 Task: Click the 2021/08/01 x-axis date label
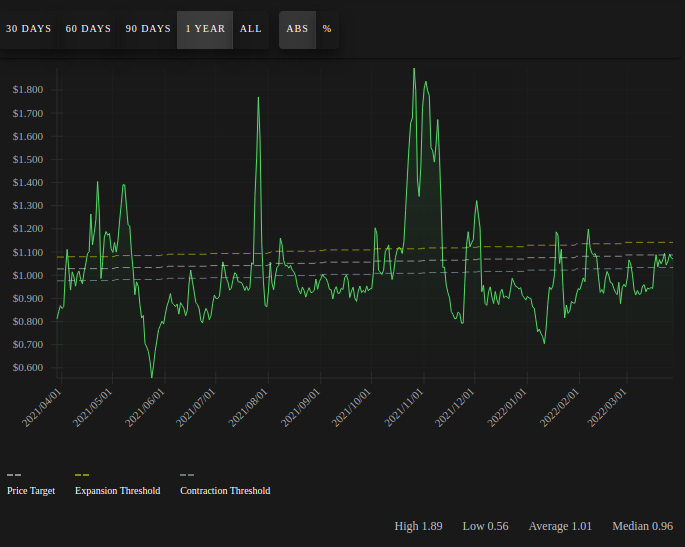click(248, 408)
